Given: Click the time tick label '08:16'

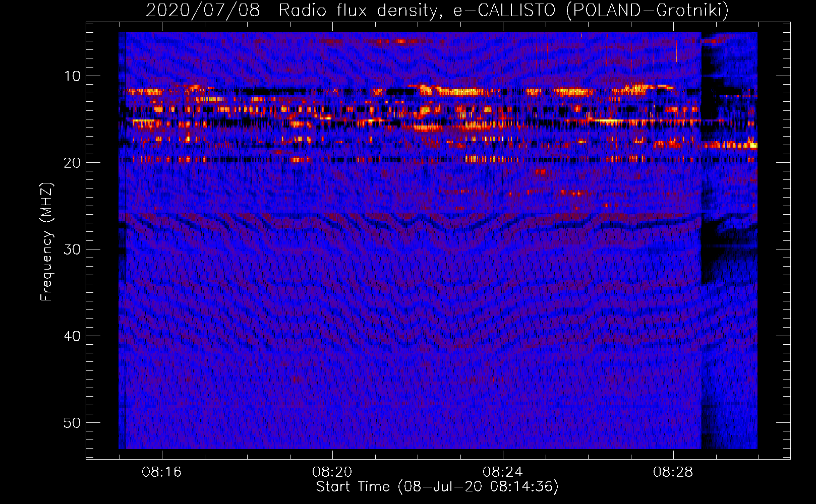Looking at the screenshot, I should [161, 472].
